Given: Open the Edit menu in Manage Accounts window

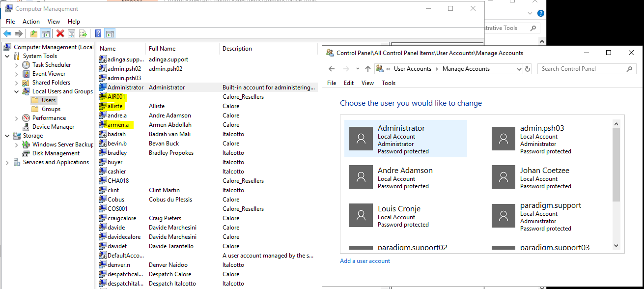Looking at the screenshot, I should tap(349, 83).
